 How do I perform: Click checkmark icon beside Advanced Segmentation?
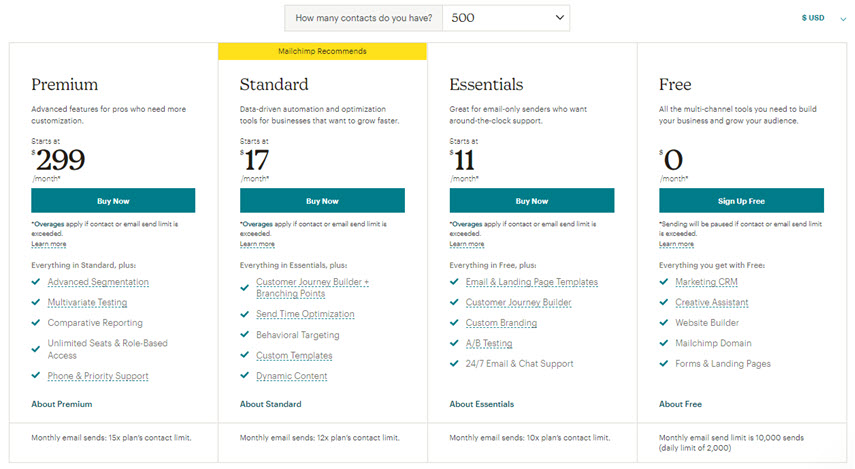pos(36,282)
